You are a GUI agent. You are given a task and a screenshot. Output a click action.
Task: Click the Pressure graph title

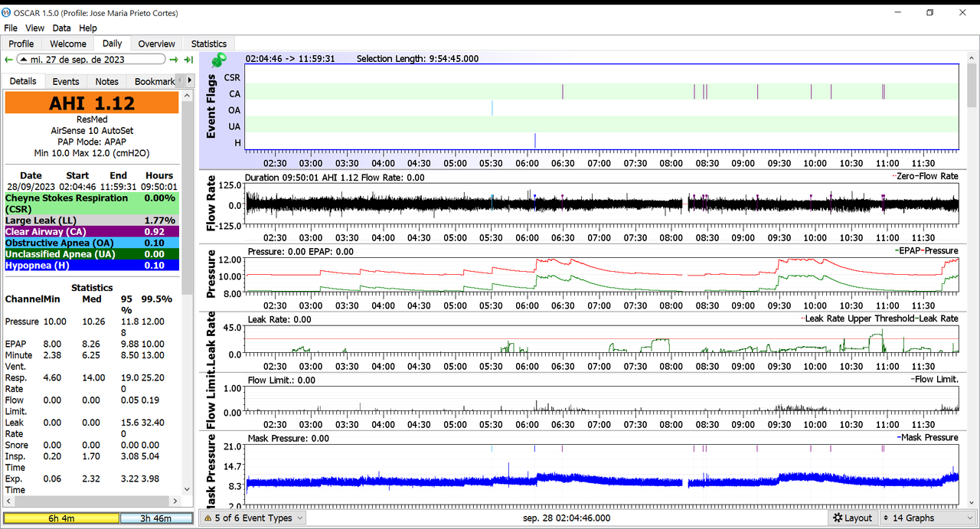click(213, 275)
